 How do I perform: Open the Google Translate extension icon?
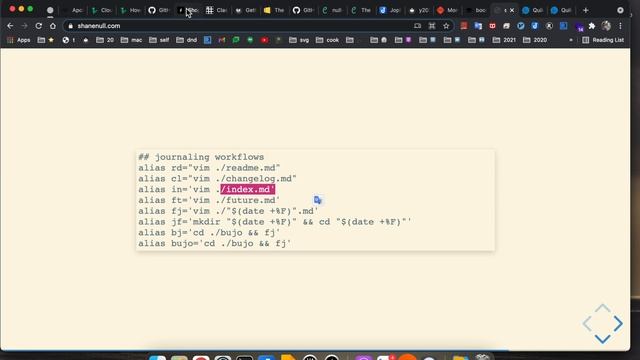click(x=478, y=26)
